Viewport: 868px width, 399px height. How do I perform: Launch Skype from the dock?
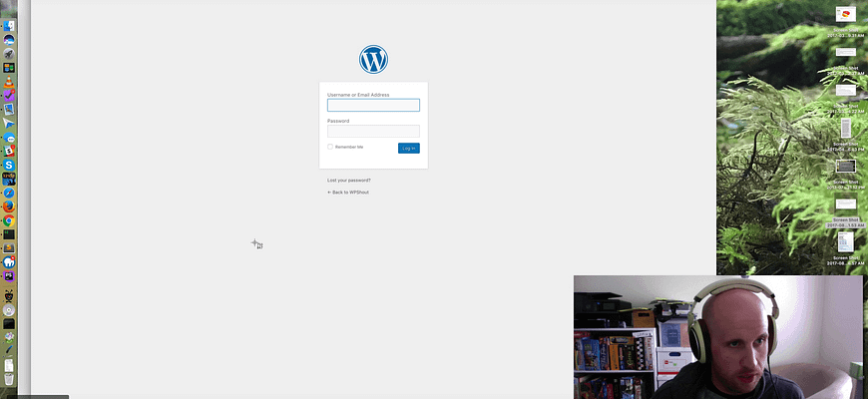9,165
